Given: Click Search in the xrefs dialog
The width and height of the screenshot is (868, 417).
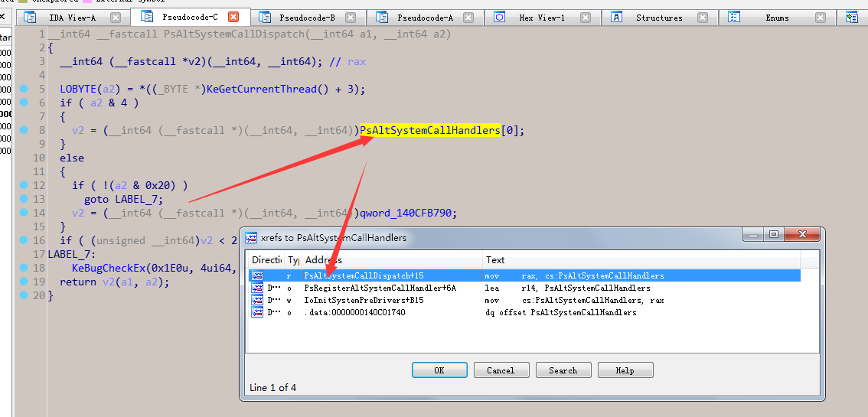Looking at the screenshot, I should pyautogui.click(x=563, y=370).
